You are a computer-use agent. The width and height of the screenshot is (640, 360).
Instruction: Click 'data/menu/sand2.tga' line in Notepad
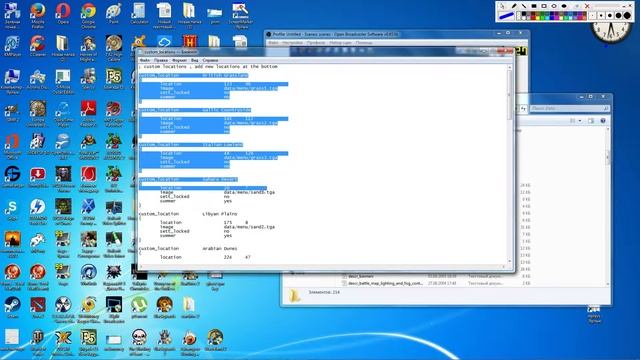click(x=249, y=227)
